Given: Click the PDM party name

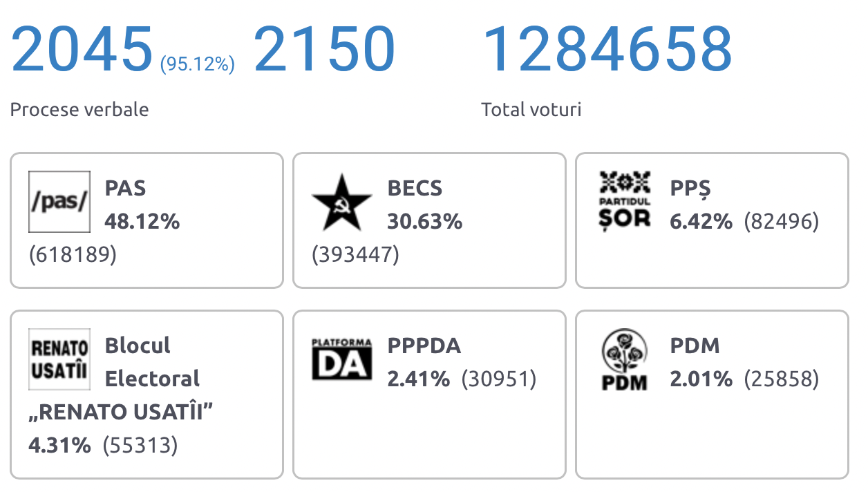Looking at the screenshot, I should [695, 346].
